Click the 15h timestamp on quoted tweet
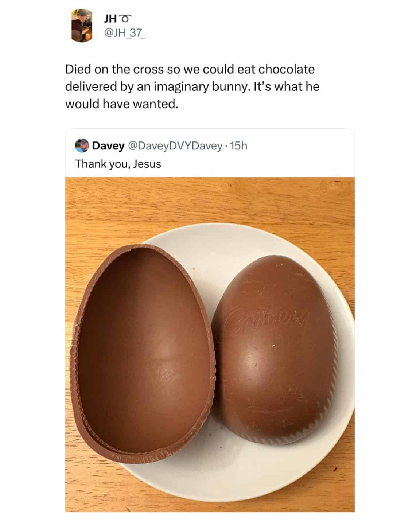This screenshot has width=420, height=525. coord(239,146)
